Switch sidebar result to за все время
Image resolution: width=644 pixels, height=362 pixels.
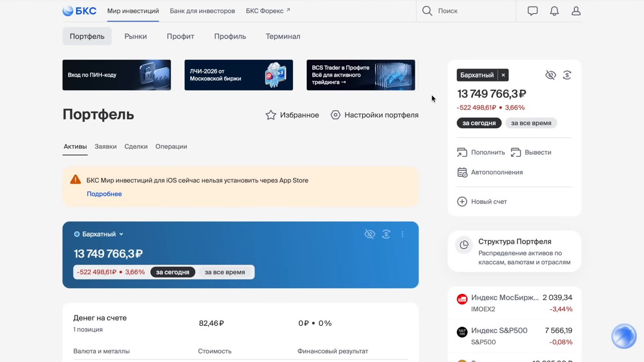click(x=531, y=123)
